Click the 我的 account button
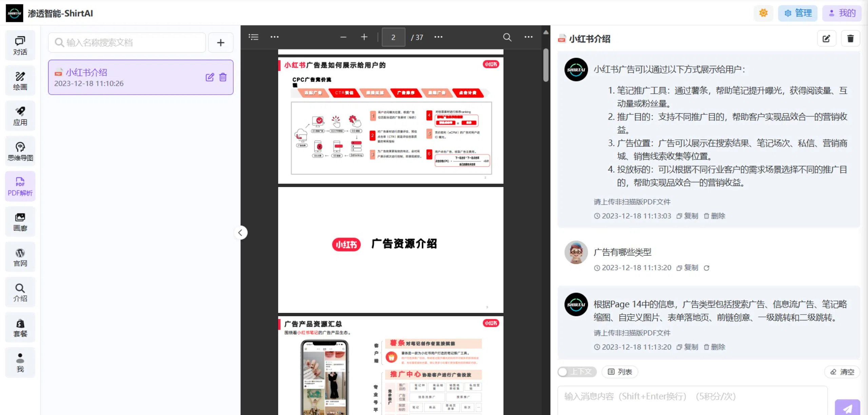This screenshot has height=415, width=868. [842, 13]
